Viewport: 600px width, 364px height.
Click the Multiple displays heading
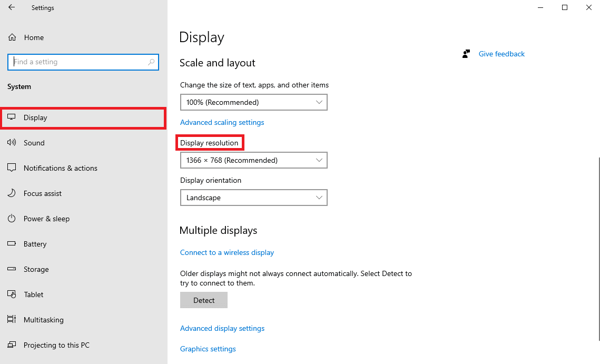click(218, 230)
